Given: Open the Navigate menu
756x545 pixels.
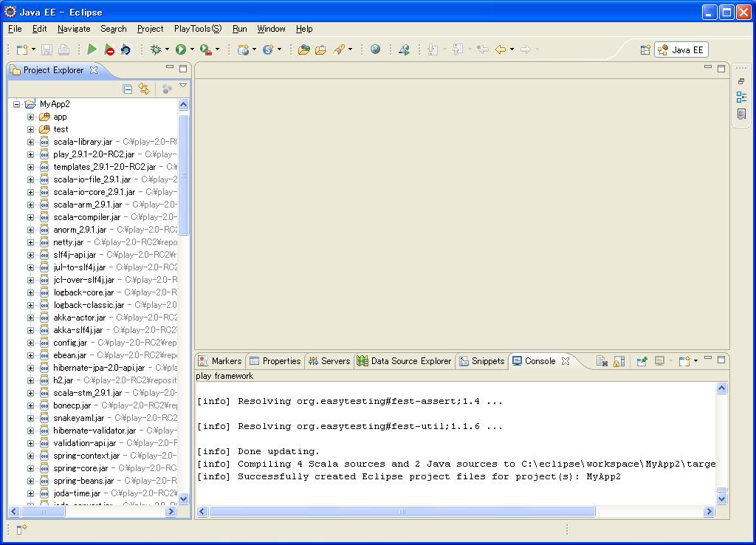Looking at the screenshot, I should (x=74, y=29).
